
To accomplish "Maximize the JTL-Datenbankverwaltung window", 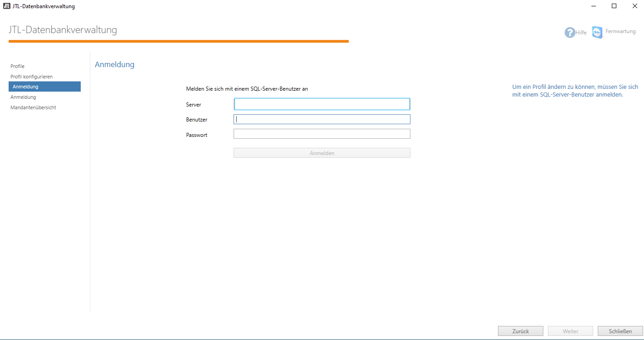I will coord(614,6).
